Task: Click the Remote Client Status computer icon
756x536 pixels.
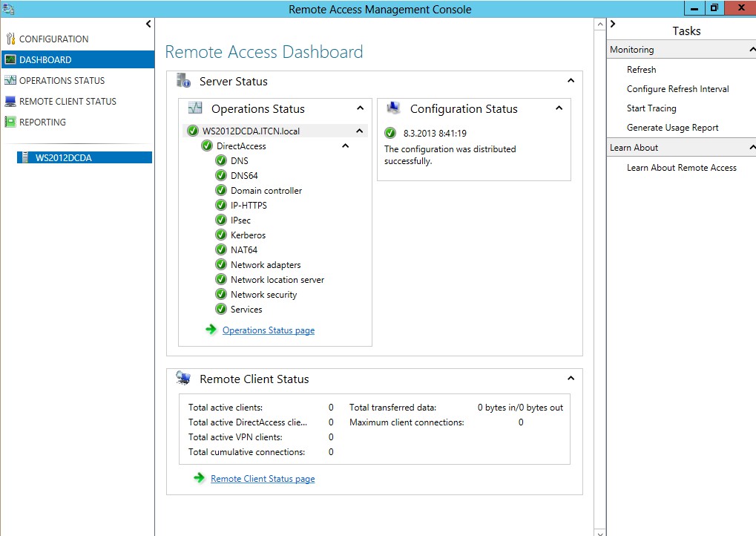Action: (x=10, y=101)
